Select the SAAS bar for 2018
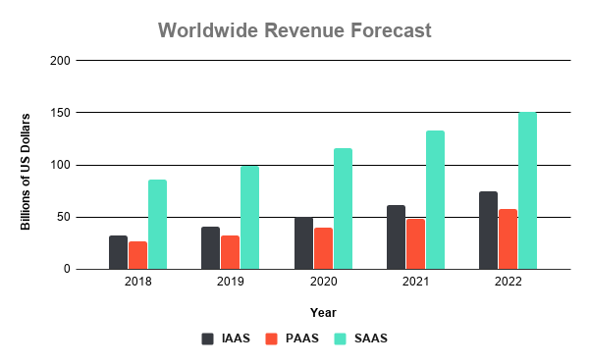This screenshot has height=364, width=589. pos(157,225)
